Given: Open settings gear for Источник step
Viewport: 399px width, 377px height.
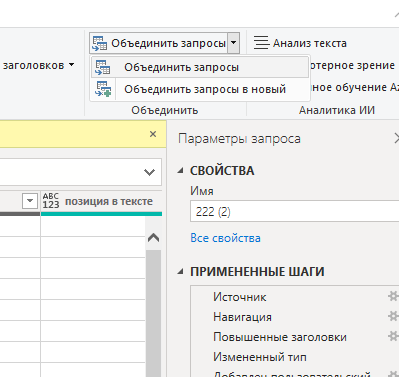Looking at the screenshot, I should click(393, 296).
